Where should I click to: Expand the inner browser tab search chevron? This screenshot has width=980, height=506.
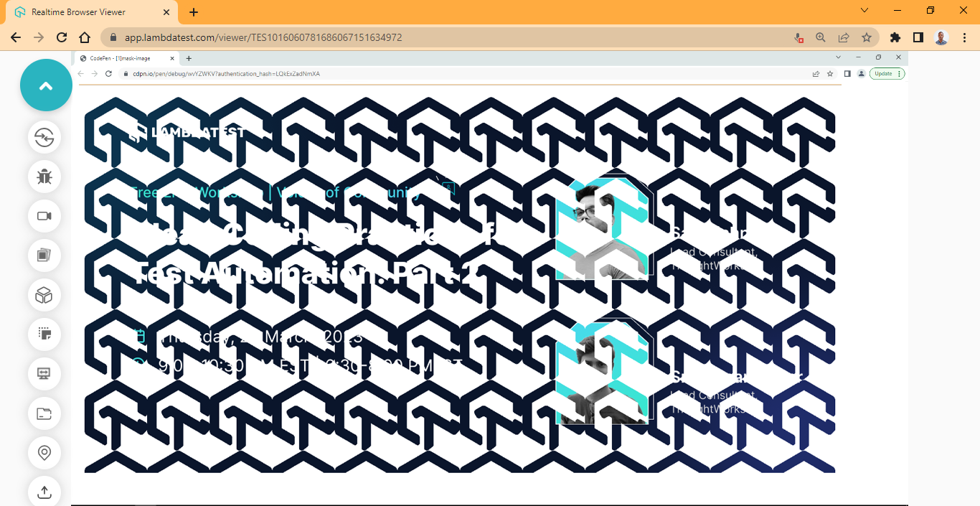(x=838, y=57)
